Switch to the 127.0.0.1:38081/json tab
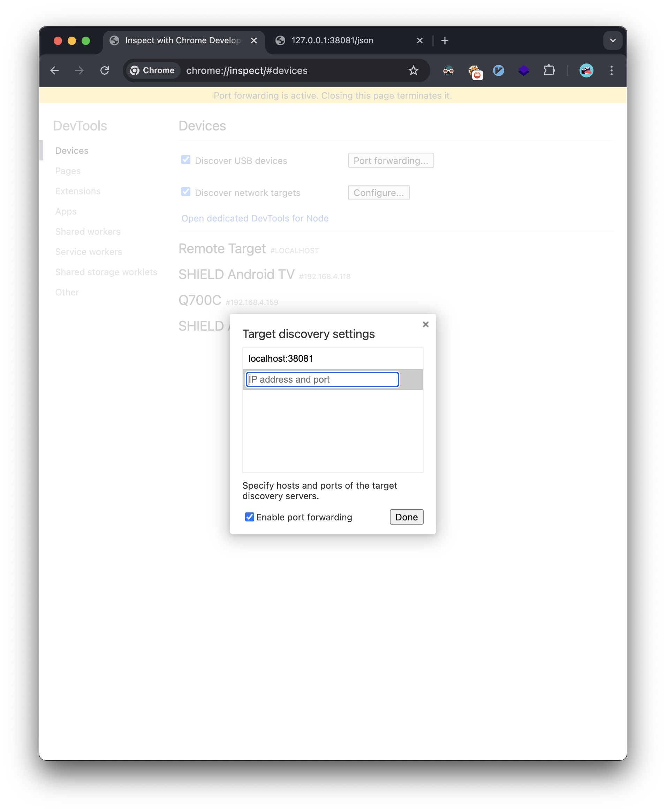 pyautogui.click(x=332, y=41)
